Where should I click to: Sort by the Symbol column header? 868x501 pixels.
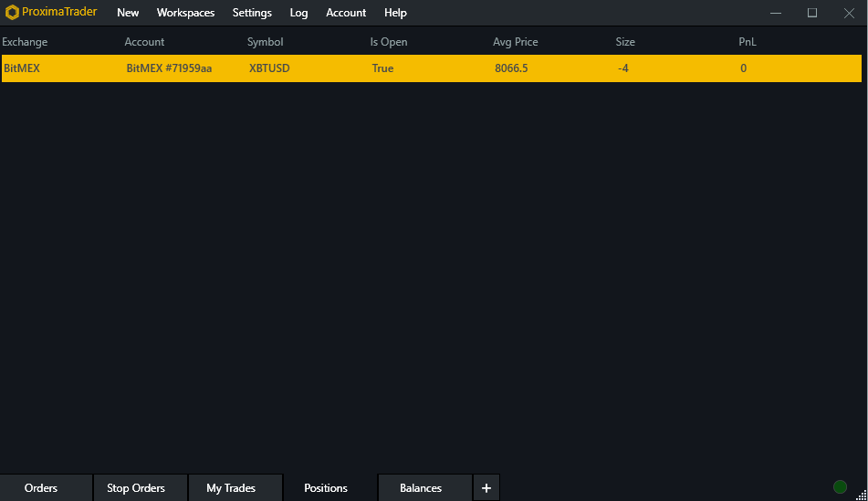coord(266,42)
